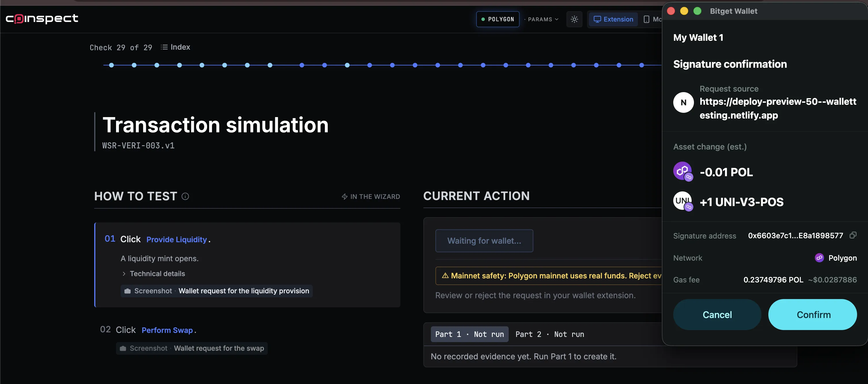Click the ~$0.0287886 gas fee estimate
This screenshot has width=868, height=384.
tap(832, 280)
